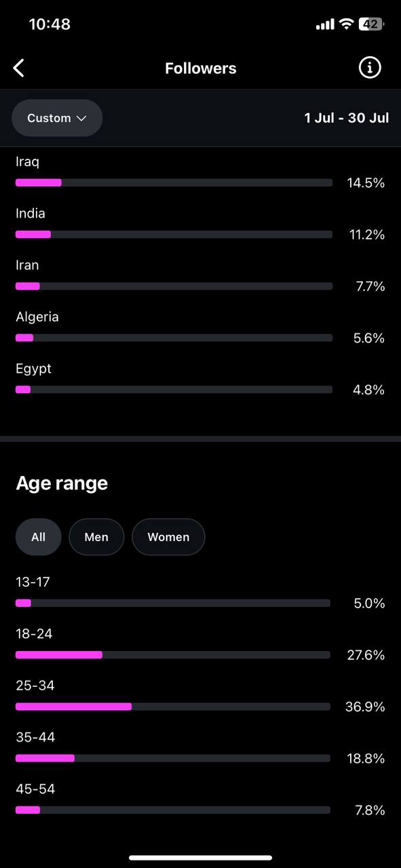Select the Women age filter
Viewport: 401px width, 868px height.
point(168,537)
